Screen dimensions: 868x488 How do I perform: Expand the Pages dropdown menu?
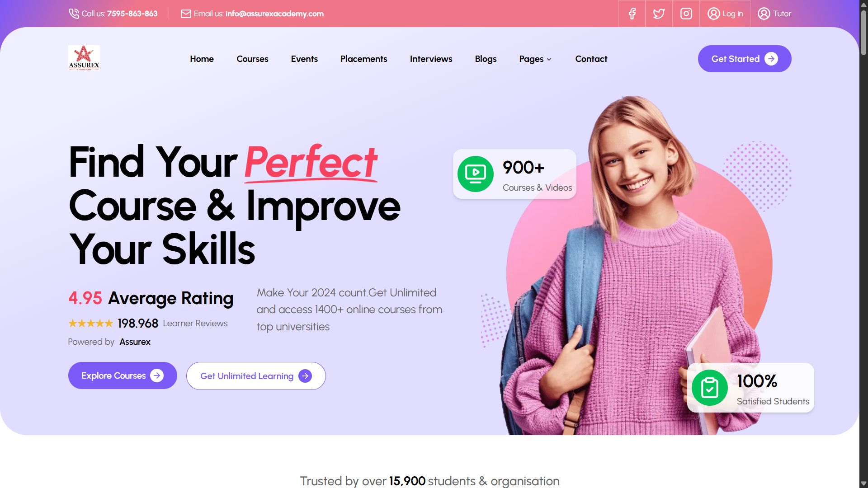tap(535, 59)
